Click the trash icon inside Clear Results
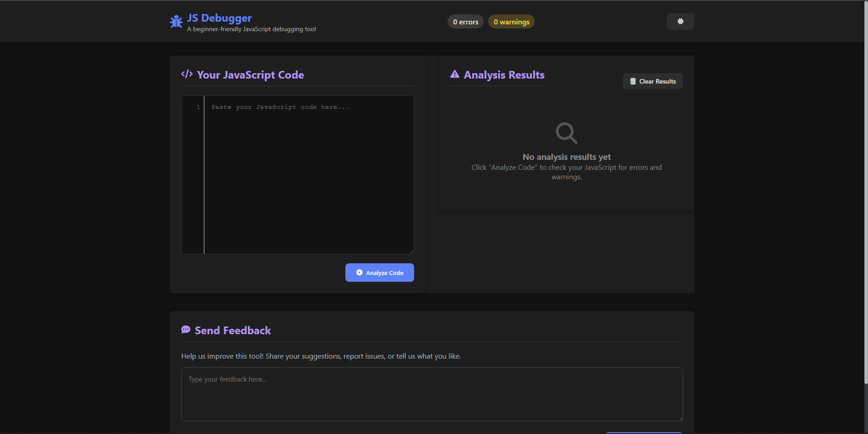 tap(633, 81)
